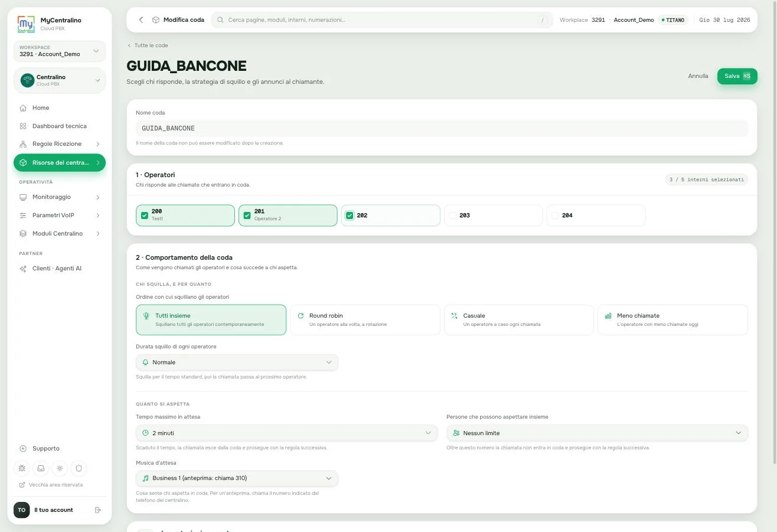Open the Centralino Cloud PBX product selector
777x532 pixels.
coord(59,80)
